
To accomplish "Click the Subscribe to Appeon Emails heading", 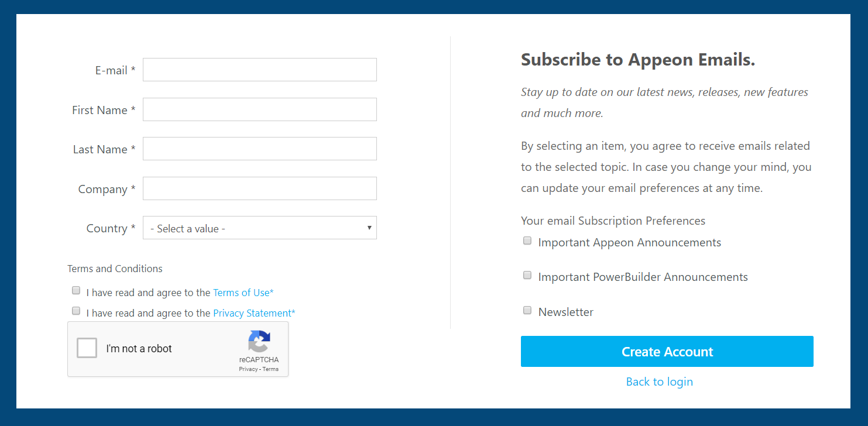I will tap(637, 60).
